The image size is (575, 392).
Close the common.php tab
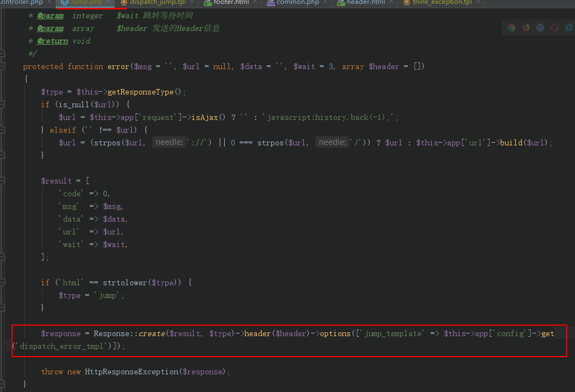tap(325, 2)
